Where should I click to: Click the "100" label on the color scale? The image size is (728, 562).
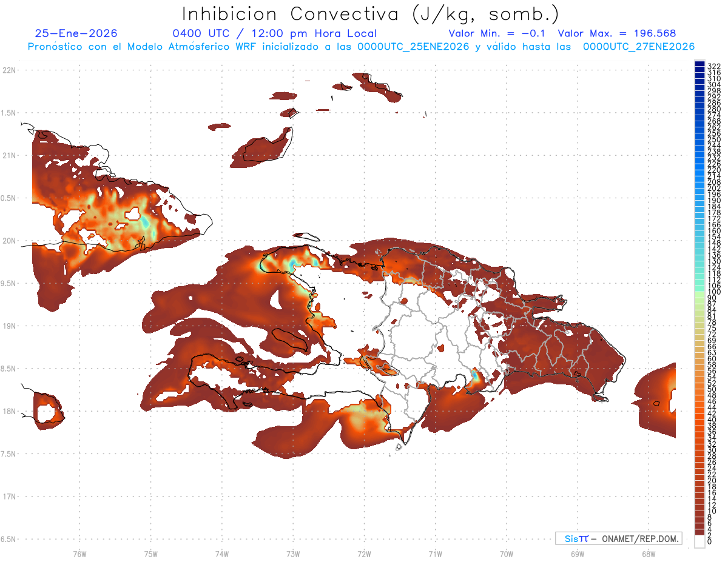tap(714, 292)
